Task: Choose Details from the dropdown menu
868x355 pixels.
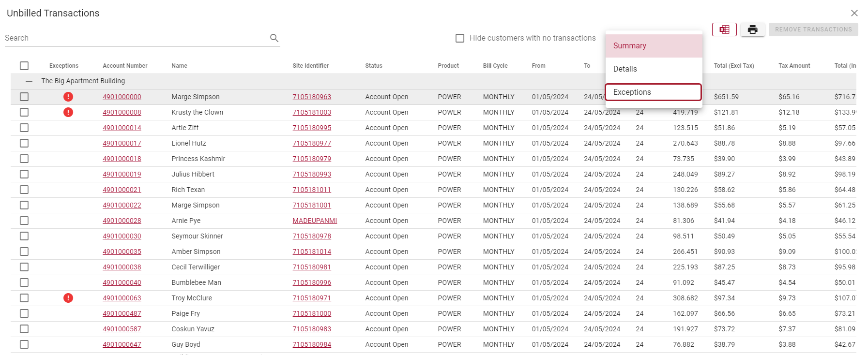Action: click(654, 69)
